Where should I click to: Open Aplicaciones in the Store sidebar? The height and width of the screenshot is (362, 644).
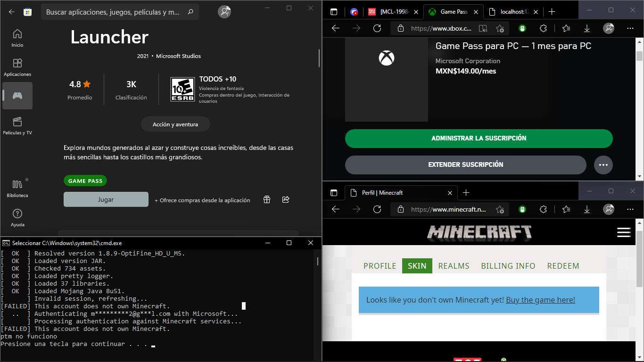pyautogui.click(x=17, y=67)
